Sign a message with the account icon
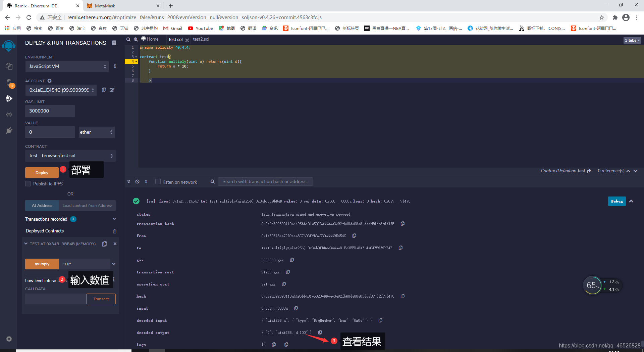This screenshot has width=644, height=352. tap(112, 90)
